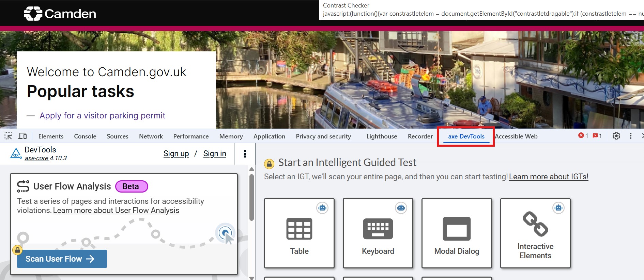Click the Sign up link
644x280 pixels.
point(176,154)
